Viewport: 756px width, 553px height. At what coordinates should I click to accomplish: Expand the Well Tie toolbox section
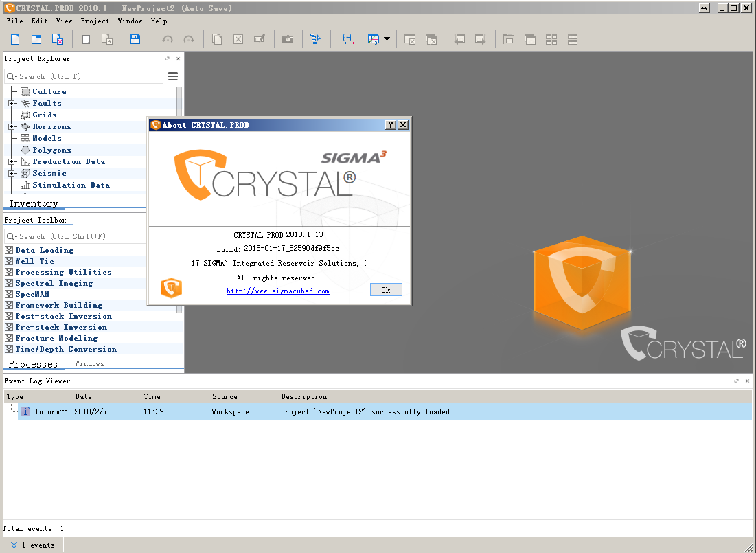click(9, 261)
